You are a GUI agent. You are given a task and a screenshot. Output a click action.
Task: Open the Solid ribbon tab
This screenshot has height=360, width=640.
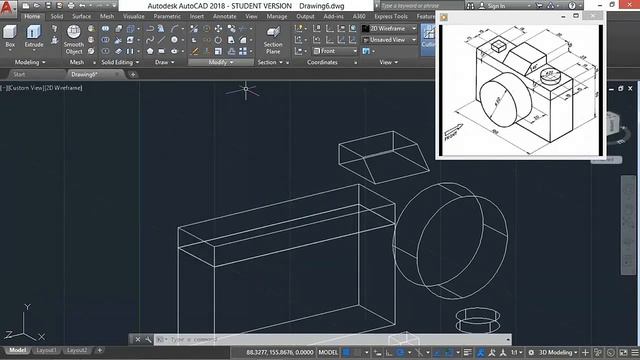coord(57,16)
